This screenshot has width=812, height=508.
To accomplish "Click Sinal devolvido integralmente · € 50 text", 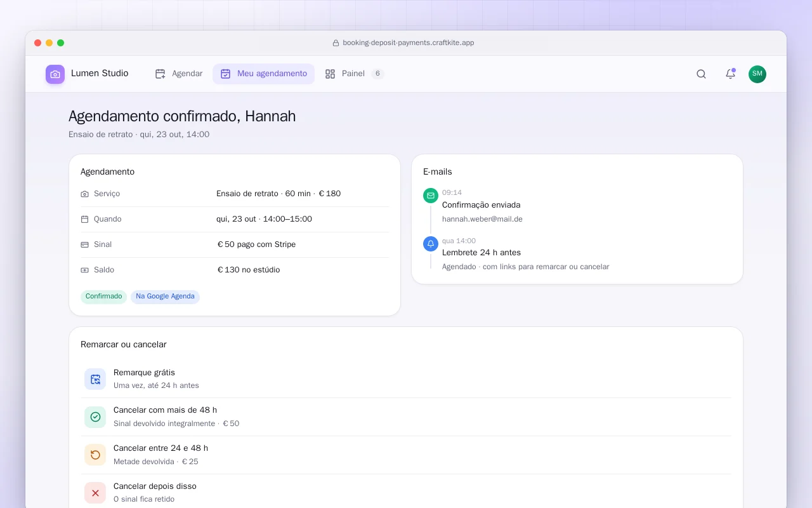I will 176,424.
